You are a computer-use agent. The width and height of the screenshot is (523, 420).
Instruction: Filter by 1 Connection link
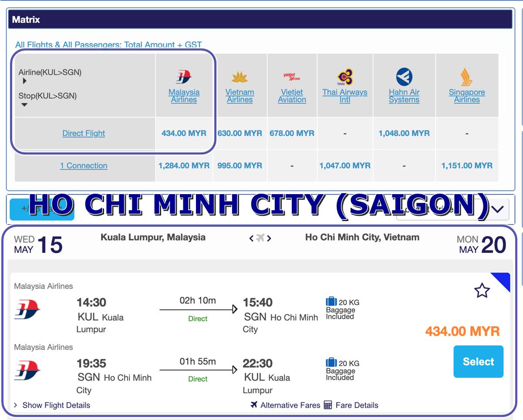(84, 165)
